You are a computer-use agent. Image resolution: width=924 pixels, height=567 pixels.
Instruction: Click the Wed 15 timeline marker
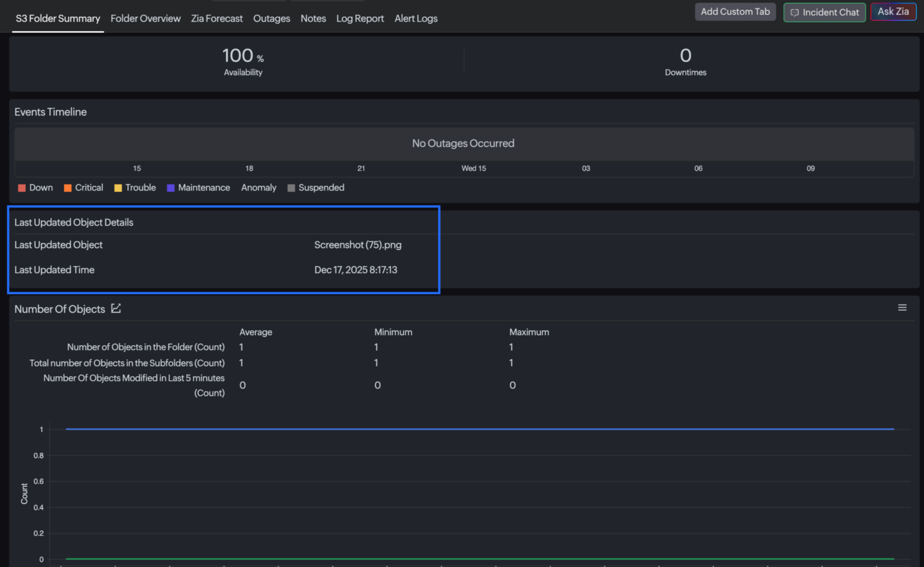pyautogui.click(x=474, y=168)
